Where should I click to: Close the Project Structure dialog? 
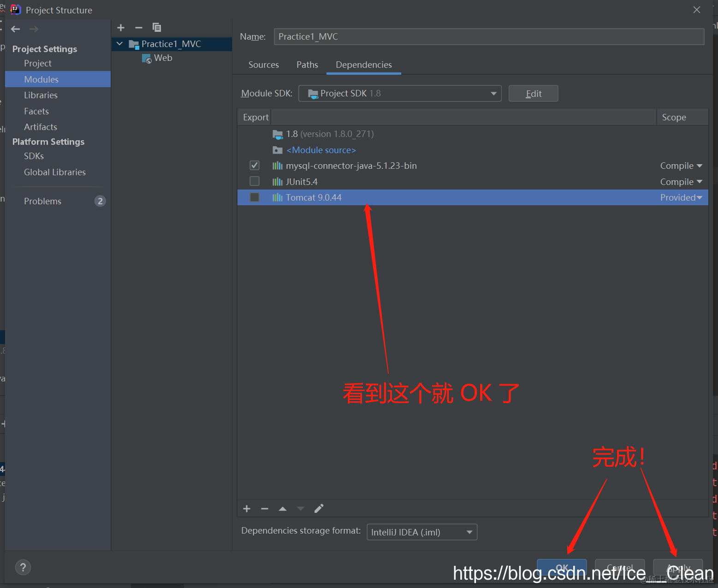click(697, 10)
